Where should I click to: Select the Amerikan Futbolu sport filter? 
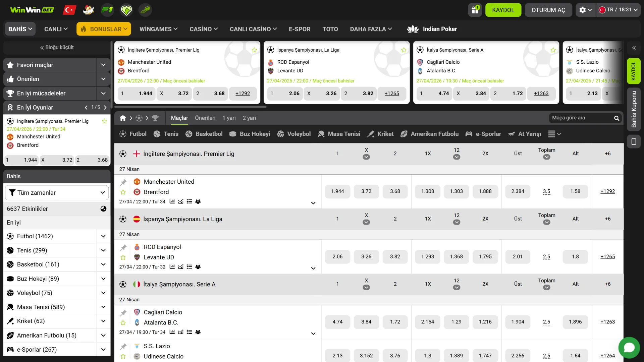[430, 134]
